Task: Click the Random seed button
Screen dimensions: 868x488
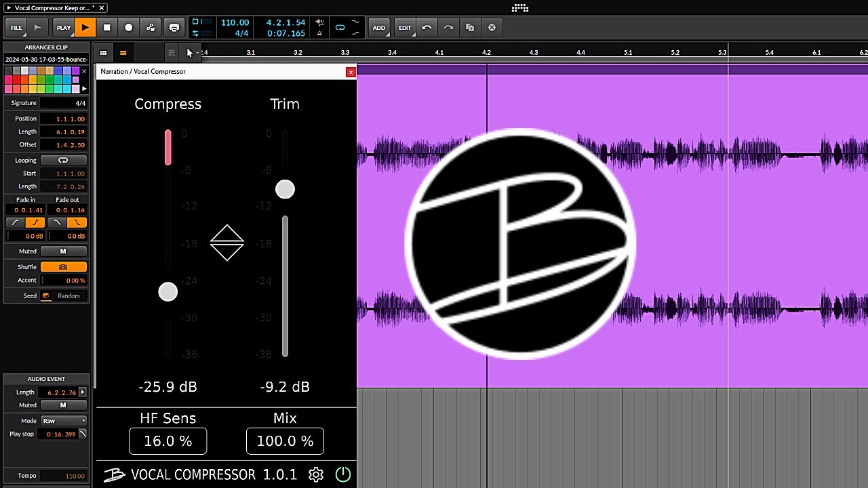Action: pos(69,296)
